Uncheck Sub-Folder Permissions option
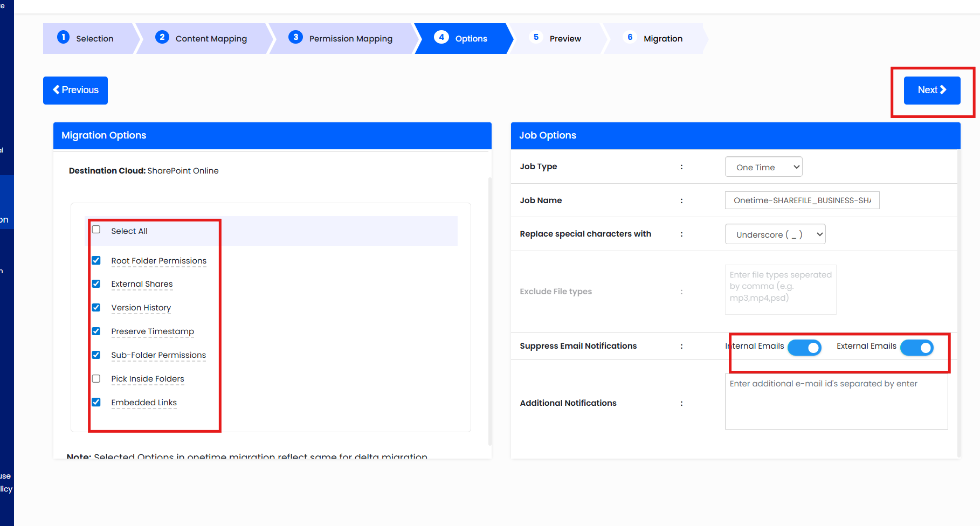 pos(96,355)
